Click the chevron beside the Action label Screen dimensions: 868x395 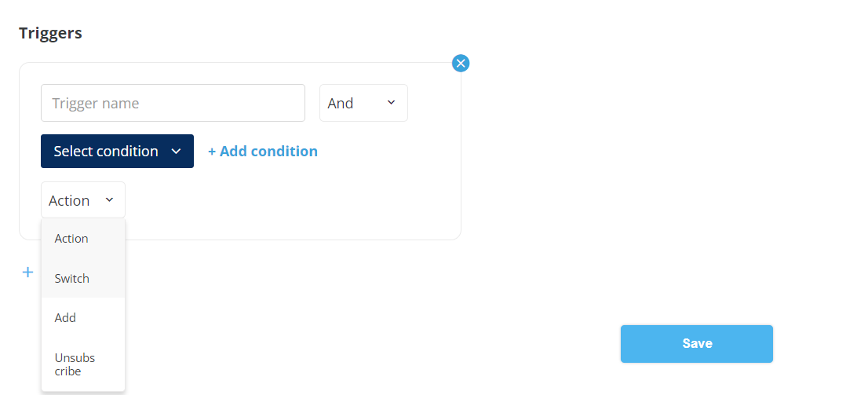[x=109, y=200]
